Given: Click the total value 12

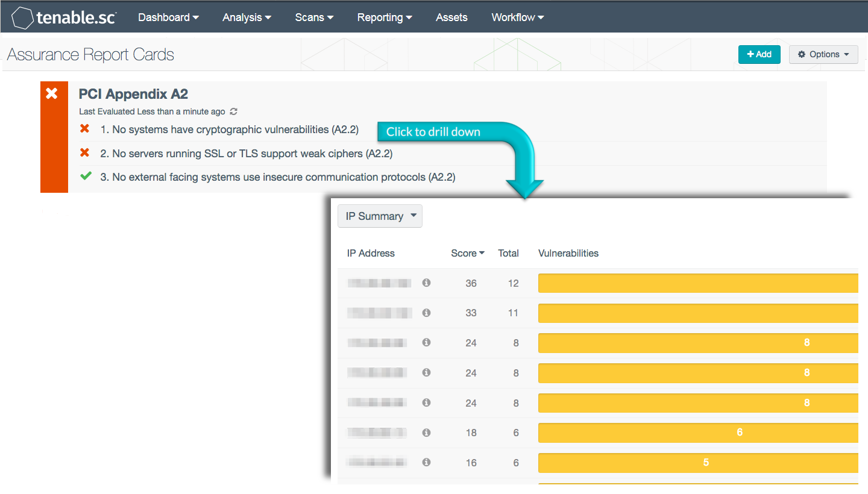Looking at the screenshot, I should (513, 283).
